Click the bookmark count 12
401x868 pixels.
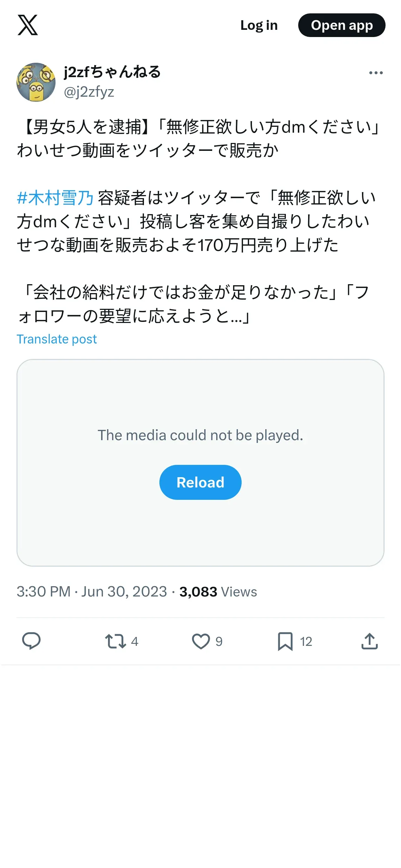[x=306, y=641]
